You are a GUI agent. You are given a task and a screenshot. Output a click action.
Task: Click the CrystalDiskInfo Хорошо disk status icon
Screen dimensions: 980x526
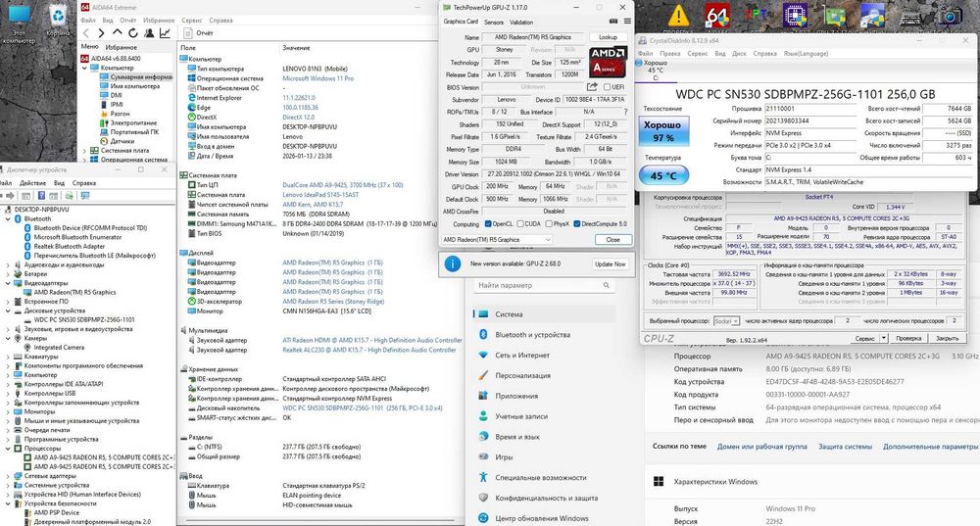coord(640,63)
